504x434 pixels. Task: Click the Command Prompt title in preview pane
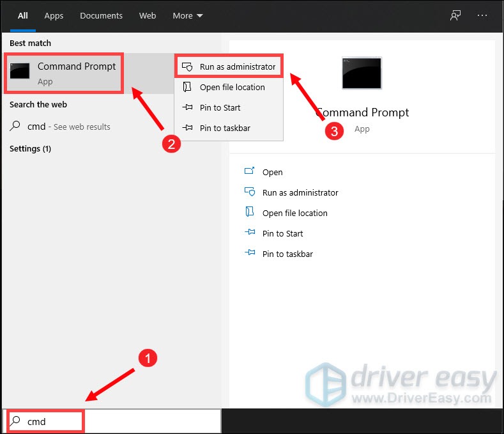[362, 112]
